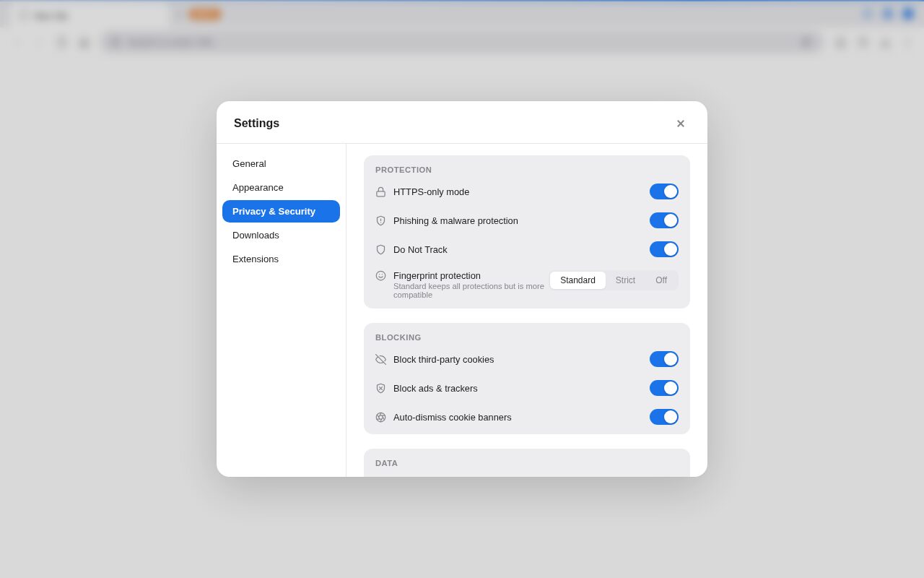Click the face icon beside Fingerprint protection
The width and height of the screenshot is (924, 578).
[x=380, y=276]
